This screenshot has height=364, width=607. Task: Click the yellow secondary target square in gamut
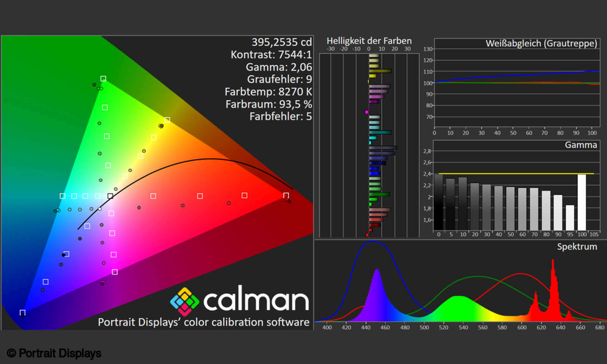click(167, 120)
